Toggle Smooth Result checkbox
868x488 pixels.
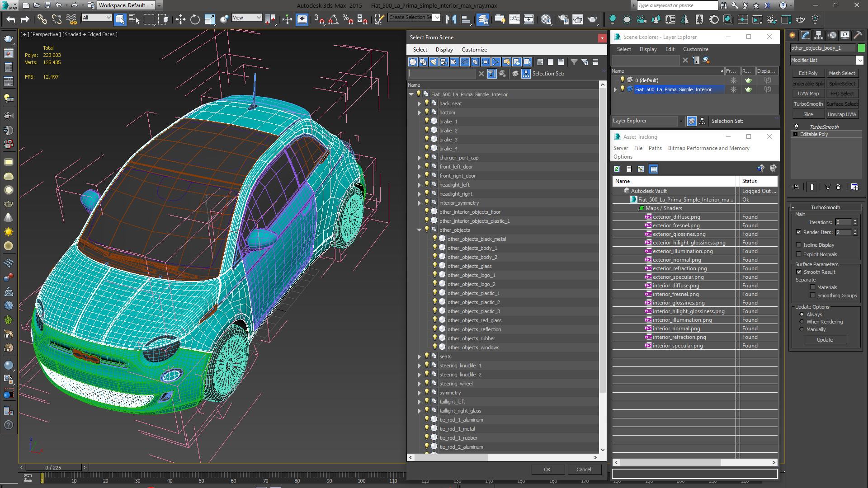coord(799,272)
